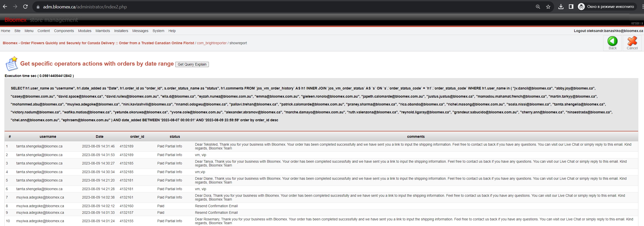Open the Help menu
Image resolution: width=644 pixels, height=226 pixels.
[x=172, y=31]
